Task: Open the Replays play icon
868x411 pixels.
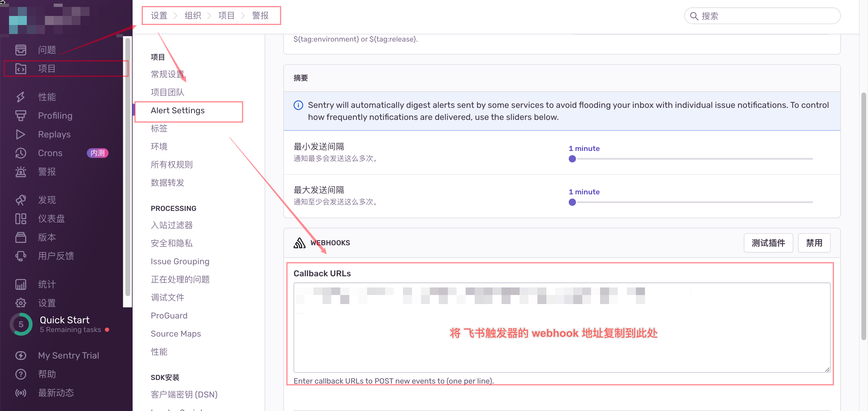Action: click(x=20, y=134)
